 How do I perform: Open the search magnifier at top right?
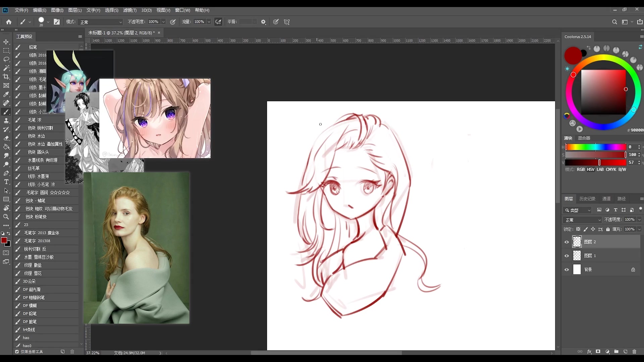[x=614, y=22]
